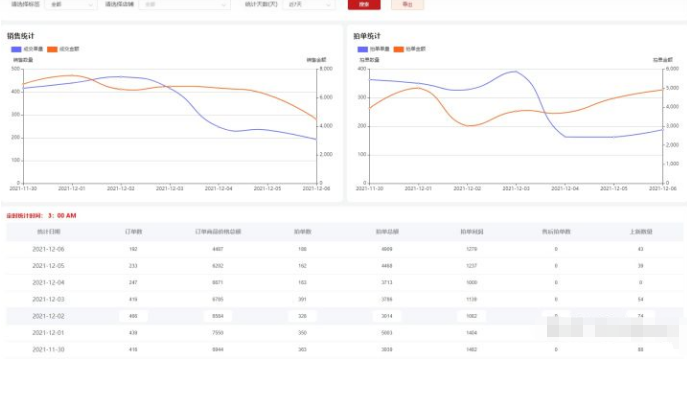Click the 2021-12-03 peak on 拍单统计 blue line

click(x=516, y=71)
